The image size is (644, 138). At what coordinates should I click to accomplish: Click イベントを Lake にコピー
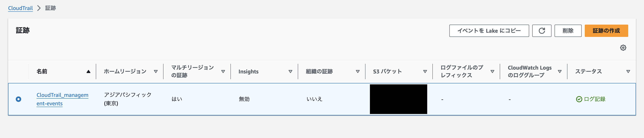(x=489, y=31)
